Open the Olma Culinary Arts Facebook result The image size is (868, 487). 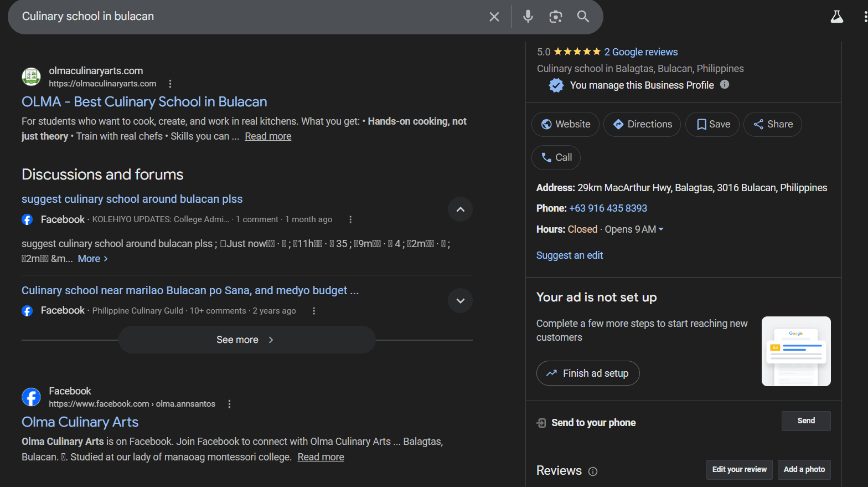click(80, 422)
